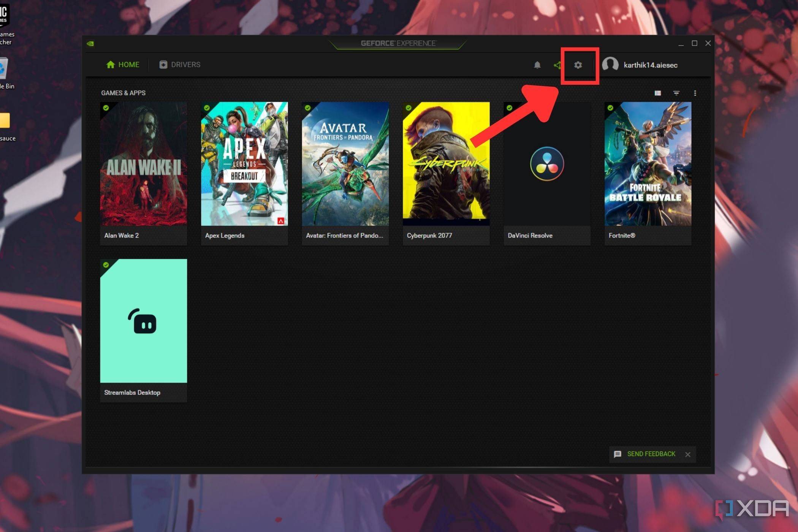Click optimized checkmark badge on DaVinci Resolve
Image resolution: width=798 pixels, height=532 pixels.
point(510,108)
